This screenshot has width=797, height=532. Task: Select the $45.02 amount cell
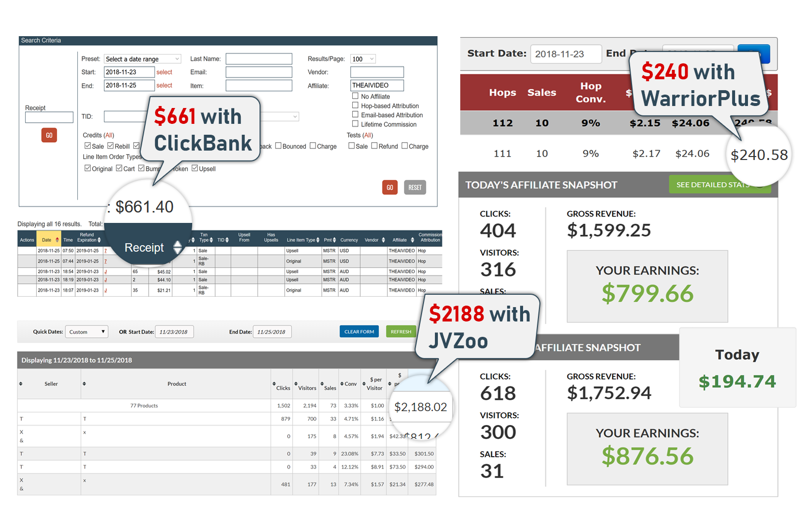[160, 271]
